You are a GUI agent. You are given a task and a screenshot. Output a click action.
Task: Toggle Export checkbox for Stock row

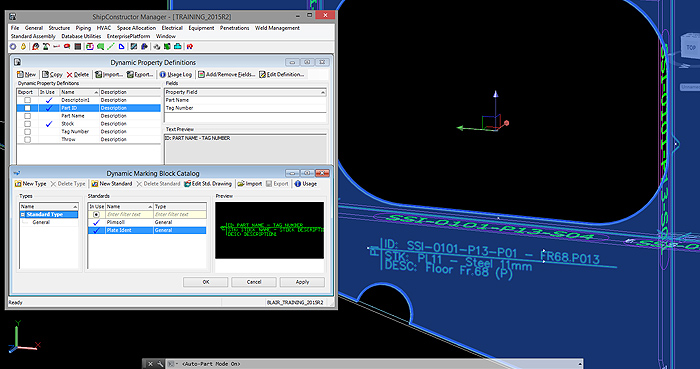pos(28,124)
